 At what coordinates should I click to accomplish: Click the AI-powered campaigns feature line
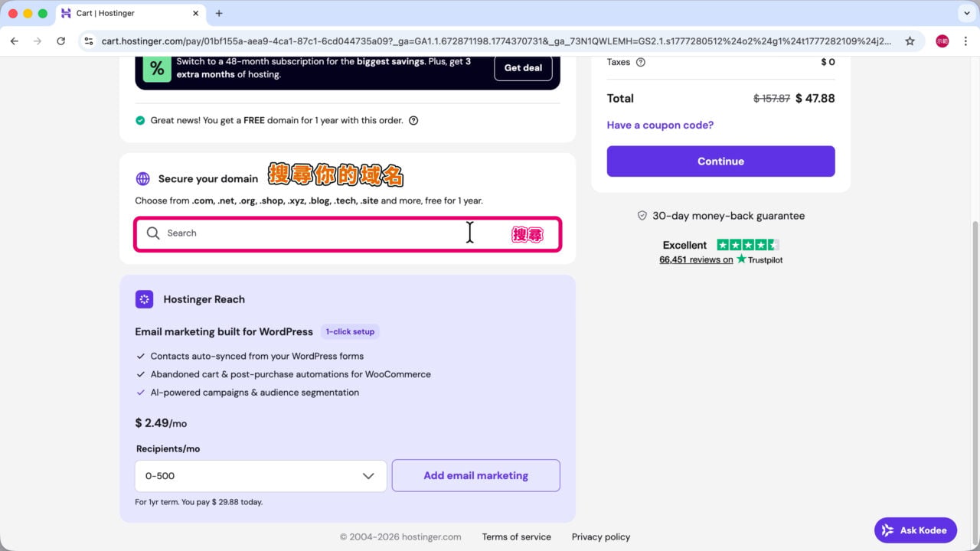point(255,393)
